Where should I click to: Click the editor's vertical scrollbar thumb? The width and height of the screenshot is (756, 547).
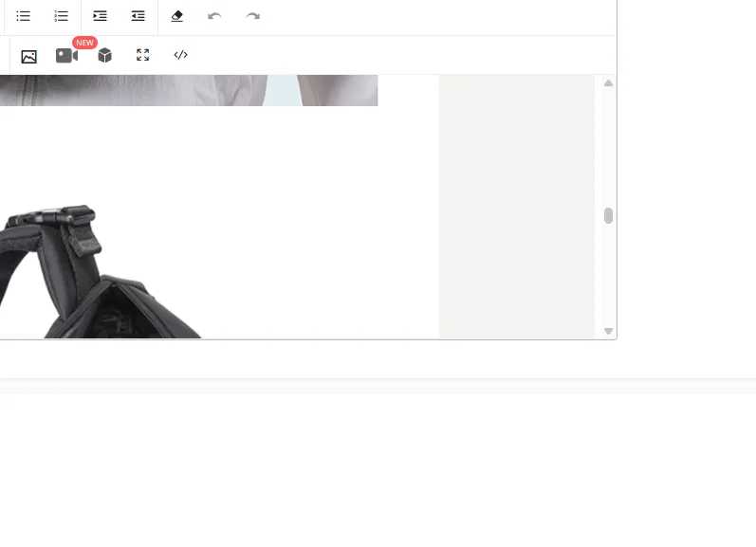608,215
